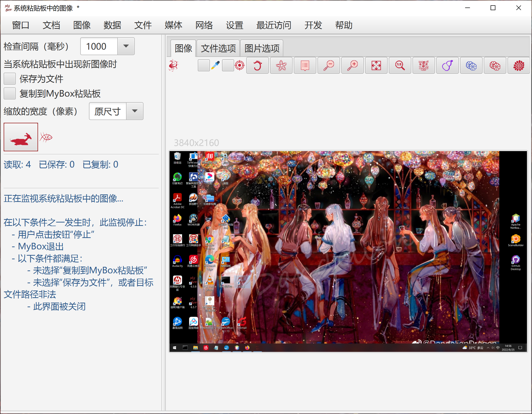Click the five-petal flower outline toolbar button
The height and width of the screenshot is (414, 532).
pyautogui.click(x=281, y=65)
